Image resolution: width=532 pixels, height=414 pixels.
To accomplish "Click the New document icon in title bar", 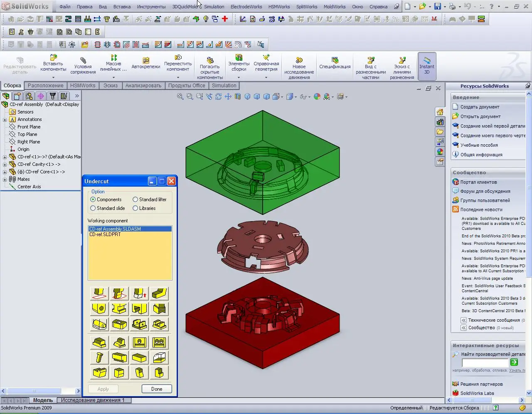I will [408, 6].
